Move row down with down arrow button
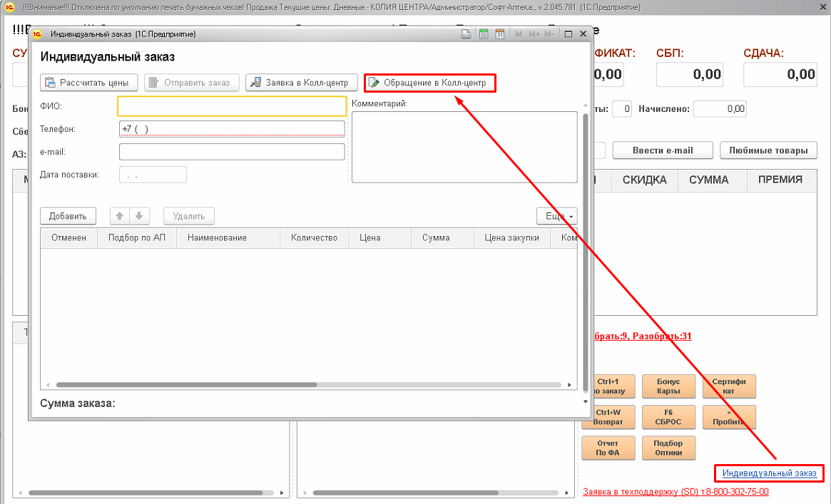The height and width of the screenshot is (504, 831). point(139,216)
